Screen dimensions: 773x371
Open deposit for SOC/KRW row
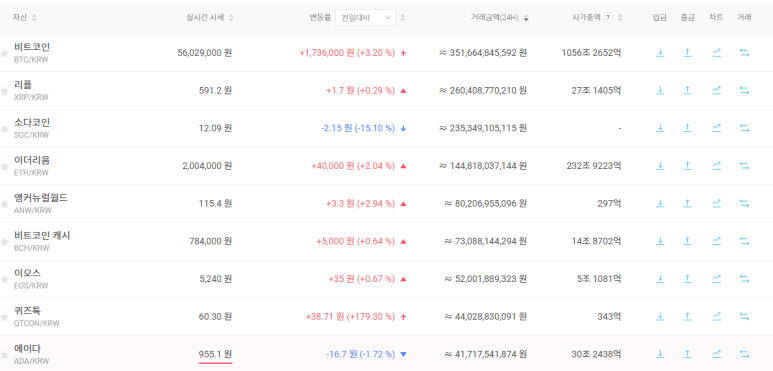[660, 128]
